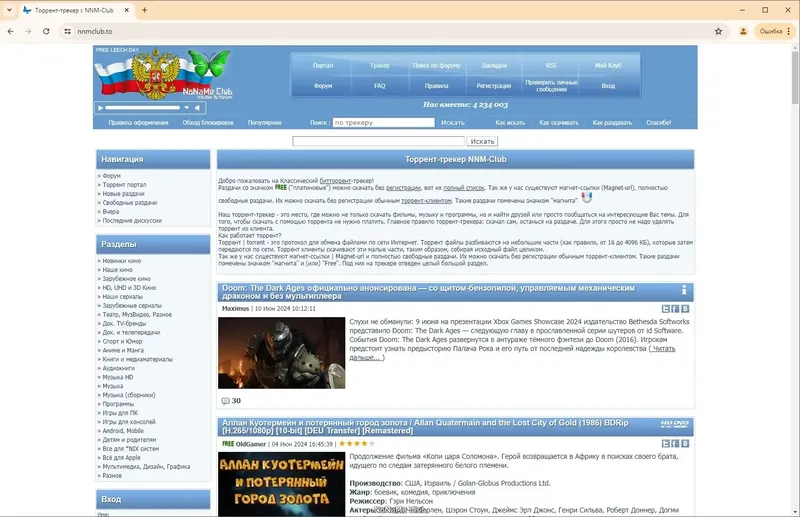Share Doom post on VK

pos(685,309)
